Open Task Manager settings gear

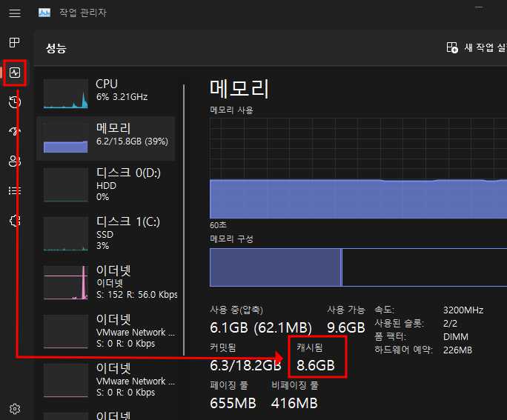[15, 409]
